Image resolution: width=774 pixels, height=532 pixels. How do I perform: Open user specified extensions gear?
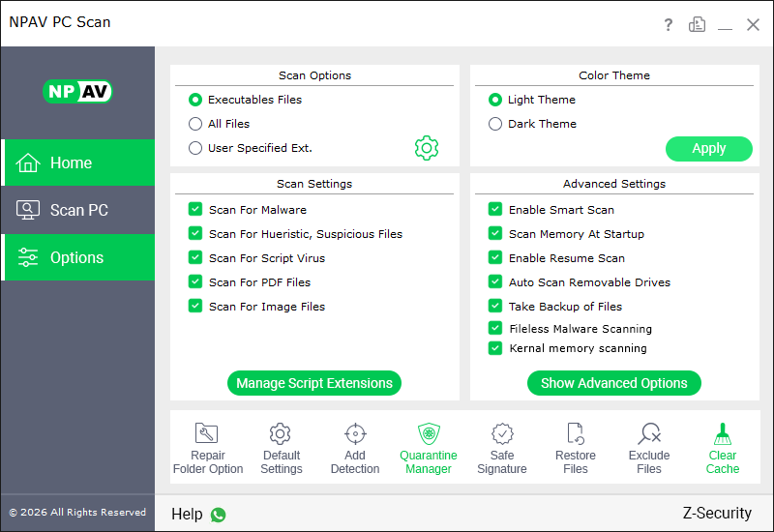427,148
